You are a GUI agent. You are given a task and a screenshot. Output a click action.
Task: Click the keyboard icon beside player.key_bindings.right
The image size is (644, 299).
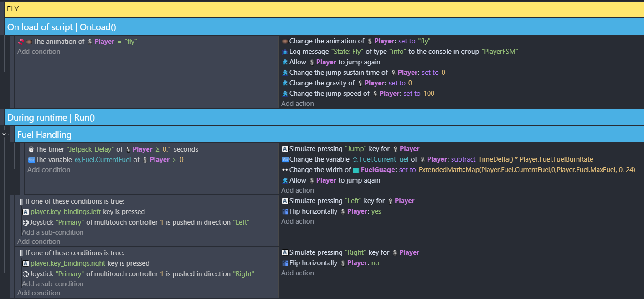[26, 263]
